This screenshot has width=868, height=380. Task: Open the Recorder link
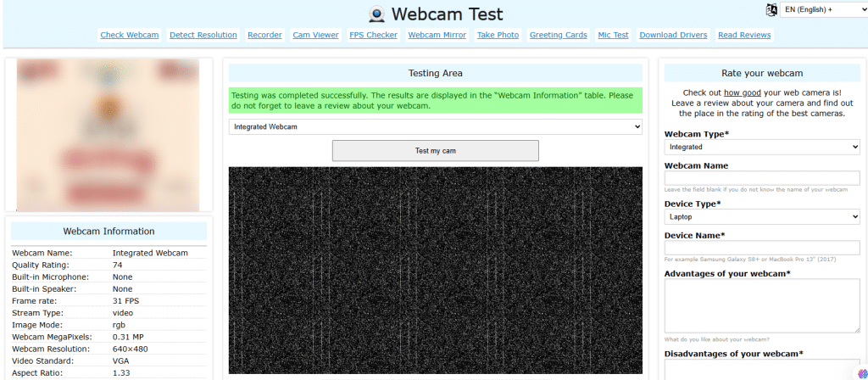tap(264, 35)
